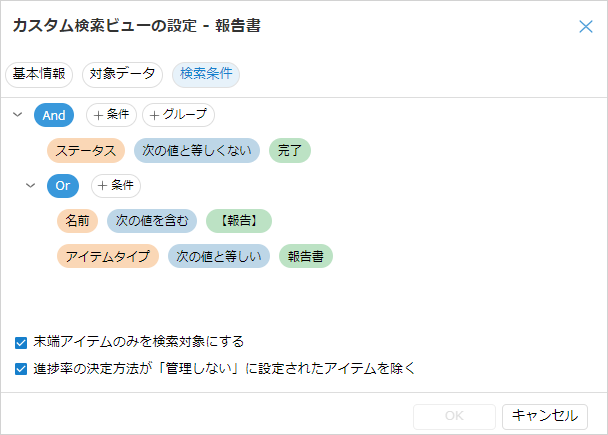The image size is (608, 435).
Task: Open the 対象データ tab
Action: point(122,74)
